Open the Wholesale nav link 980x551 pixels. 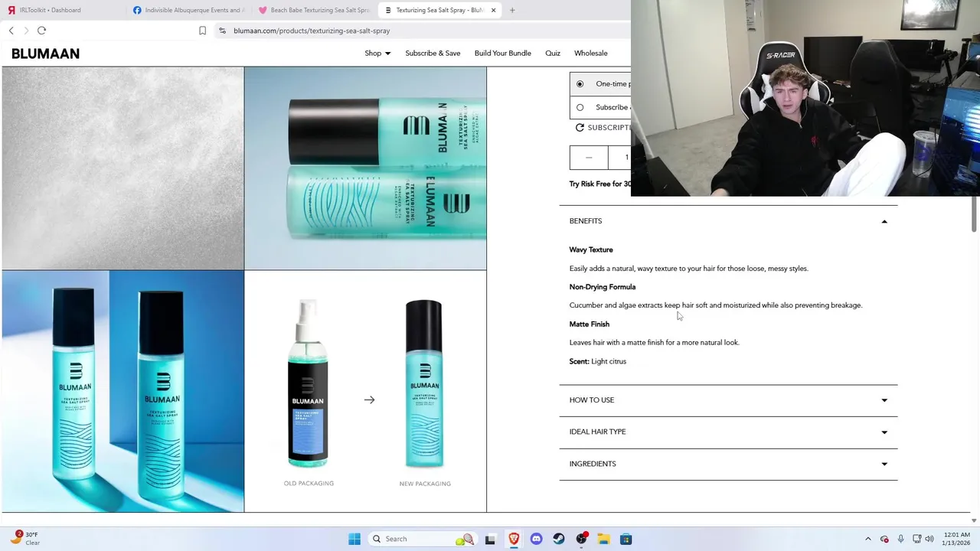pos(591,54)
